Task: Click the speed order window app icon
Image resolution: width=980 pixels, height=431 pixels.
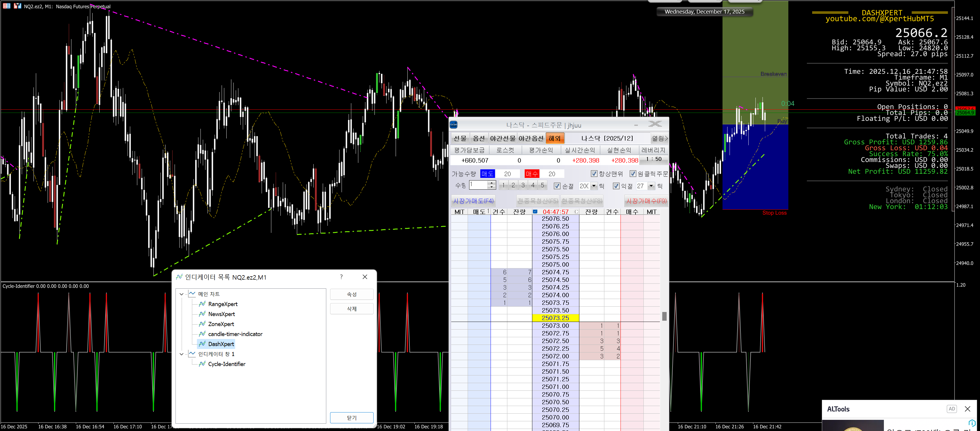Action: click(454, 125)
